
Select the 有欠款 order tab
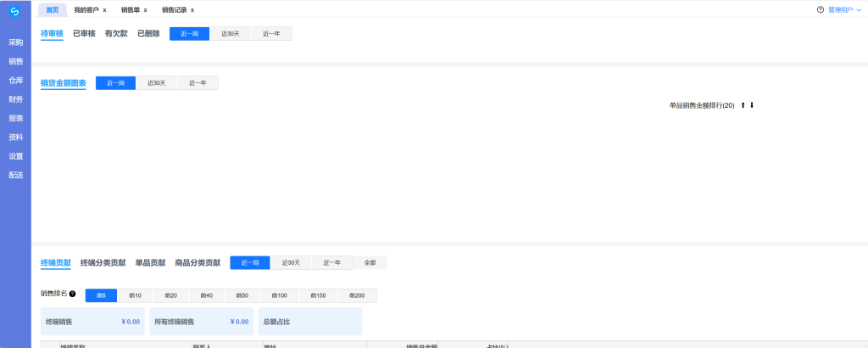click(116, 34)
